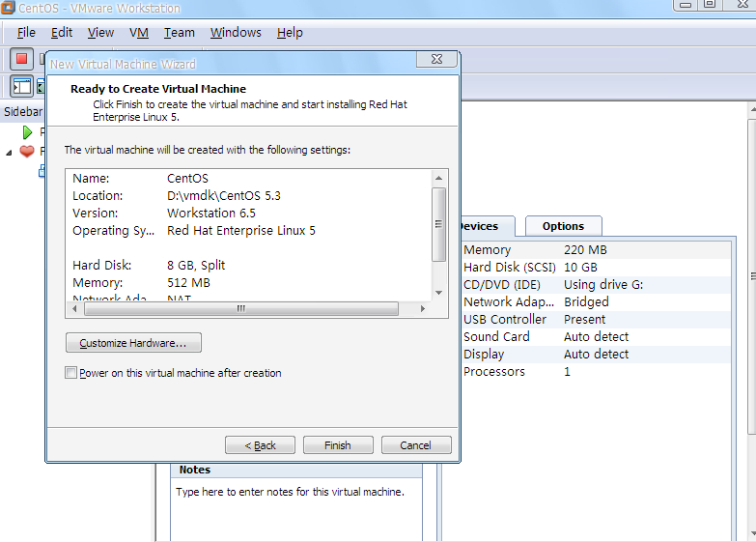Click in the Notes text area

pyautogui.click(x=296, y=510)
